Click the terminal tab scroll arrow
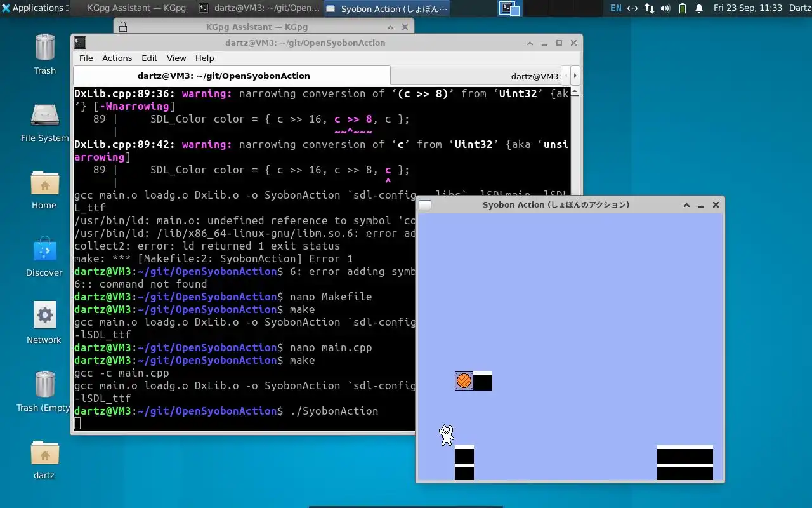 tap(575, 76)
